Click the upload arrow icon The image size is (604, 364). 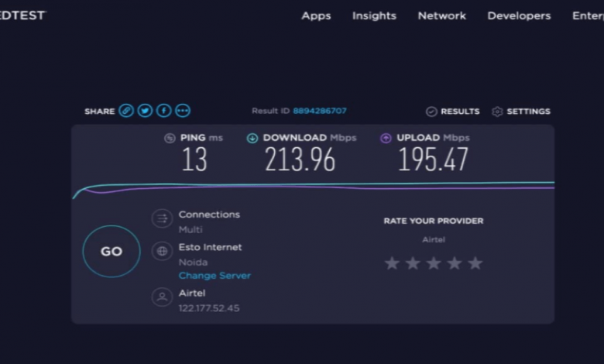pyautogui.click(x=386, y=138)
